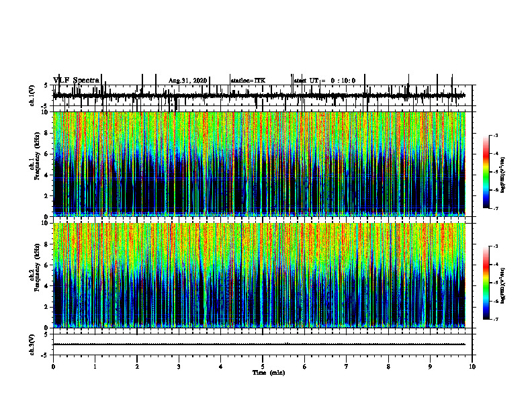Click time-axis tick label "7"

(347, 367)
